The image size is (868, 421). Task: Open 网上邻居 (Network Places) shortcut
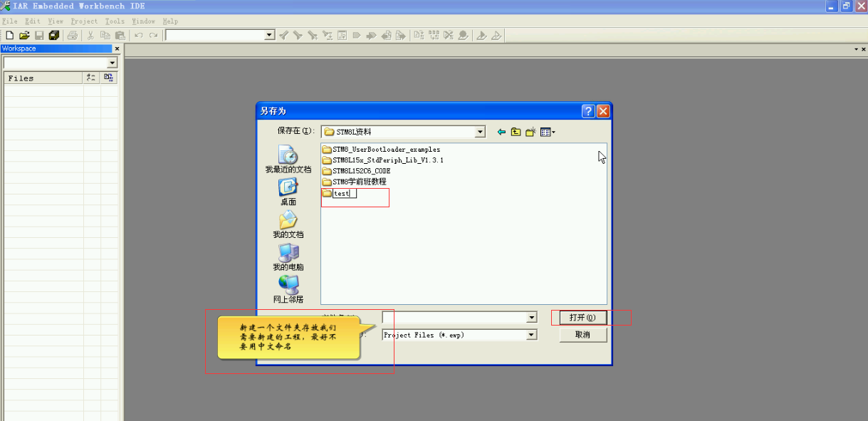(288, 289)
